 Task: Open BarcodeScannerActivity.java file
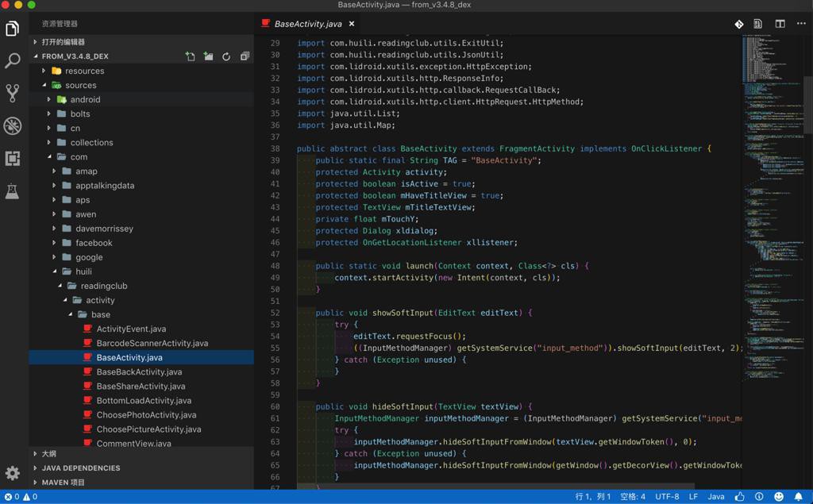click(141, 343)
